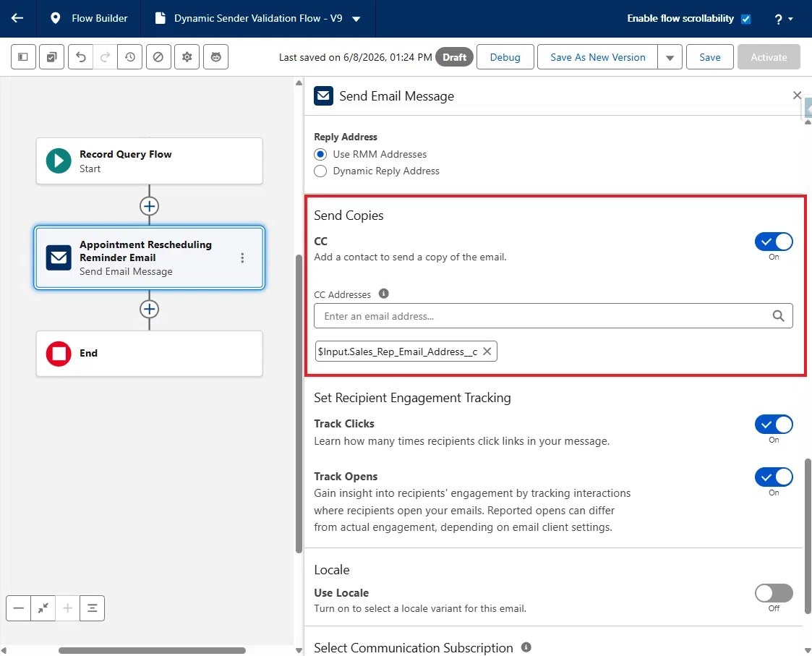Click the red End stop icon
Image resolution: width=812 pixels, height=656 pixels.
59,354
